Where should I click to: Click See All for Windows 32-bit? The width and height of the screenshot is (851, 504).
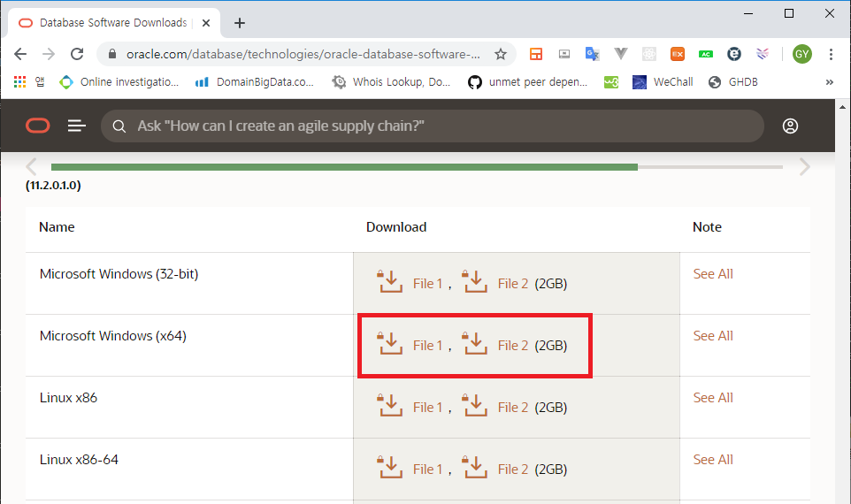[x=713, y=274]
